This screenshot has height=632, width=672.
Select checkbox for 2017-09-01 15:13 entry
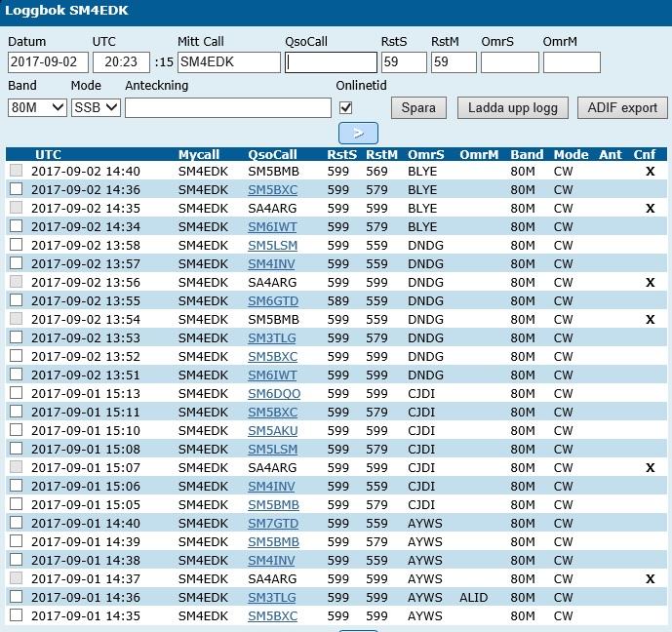tap(16, 393)
